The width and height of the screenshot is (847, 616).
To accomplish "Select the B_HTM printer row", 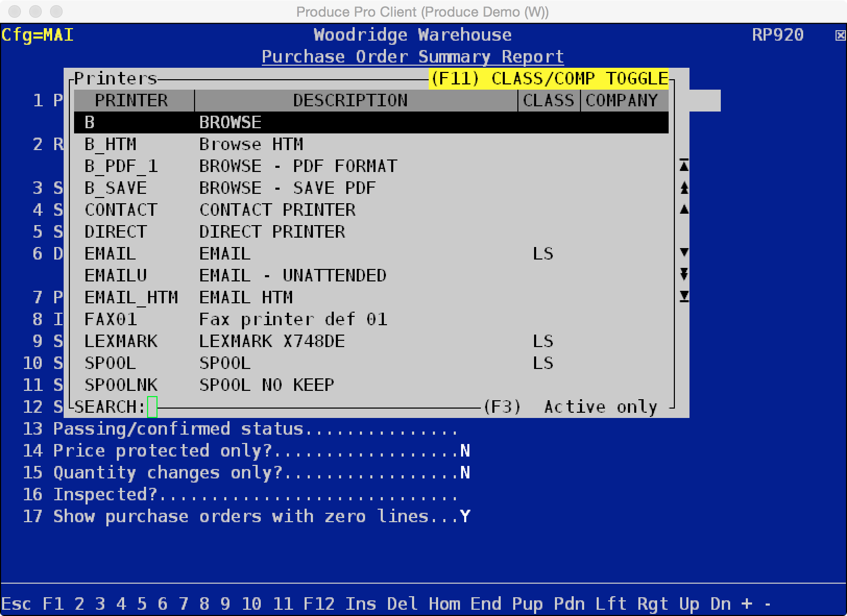I will point(371,144).
